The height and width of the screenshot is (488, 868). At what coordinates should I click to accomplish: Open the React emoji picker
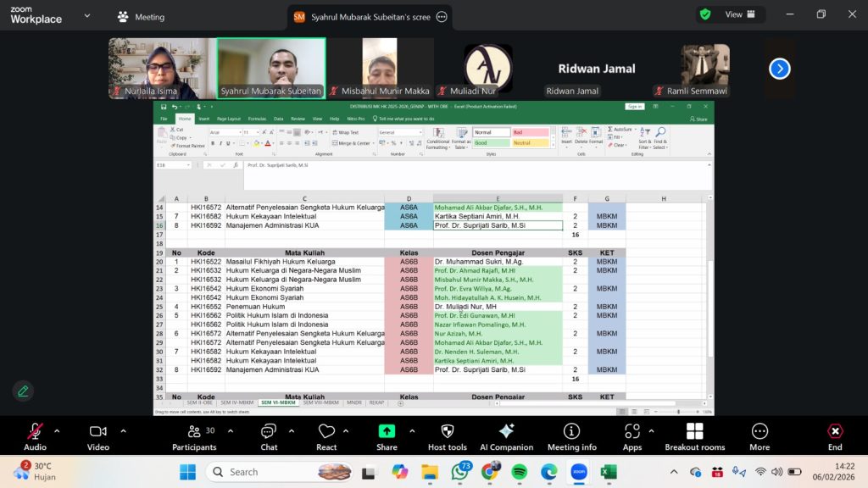pos(326,435)
